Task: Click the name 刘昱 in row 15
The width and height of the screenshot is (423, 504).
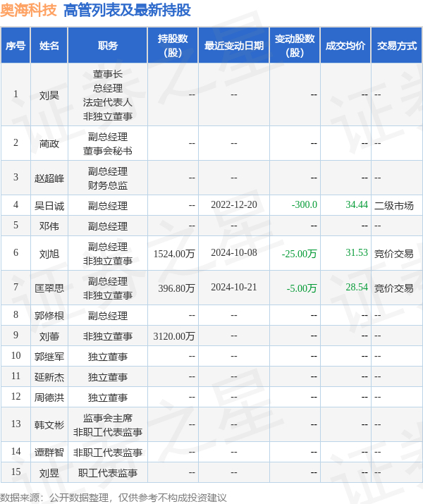Action: [49, 473]
